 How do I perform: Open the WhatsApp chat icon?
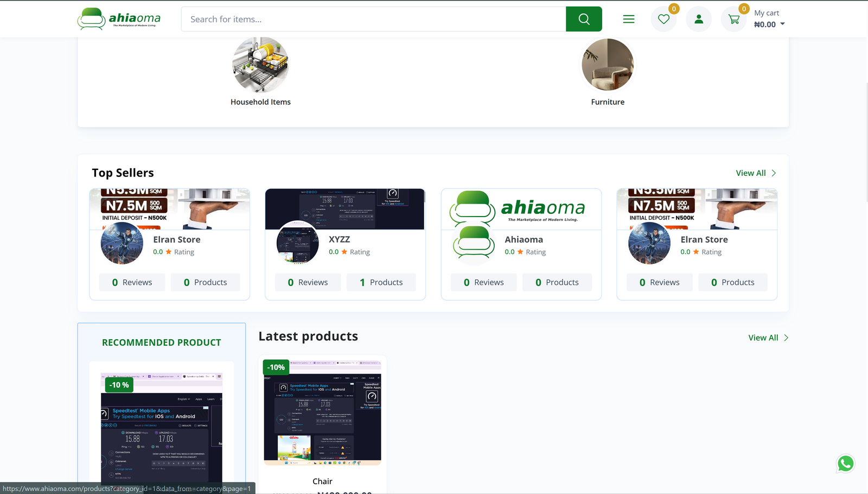pyautogui.click(x=846, y=464)
